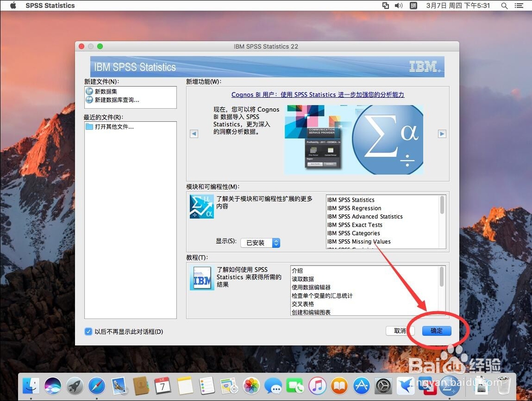The height and width of the screenshot is (401, 532).
Task: Open Contacts from the Dock
Action: click(x=141, y=386)
